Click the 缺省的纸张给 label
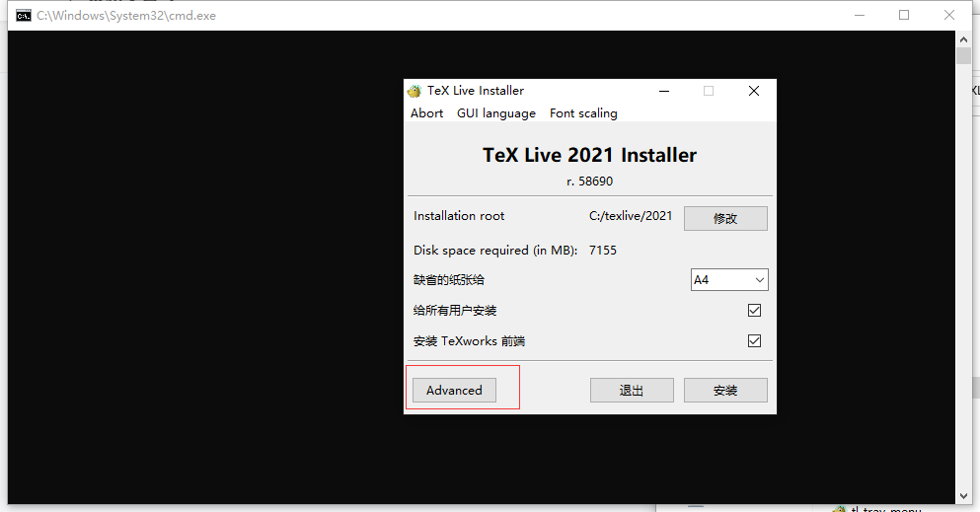 [449, 280]
